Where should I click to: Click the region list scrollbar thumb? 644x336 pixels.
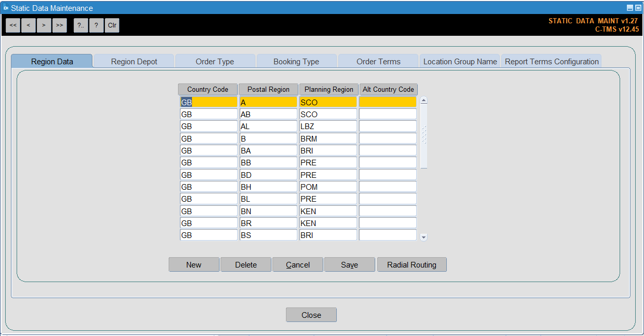(423, 136)
